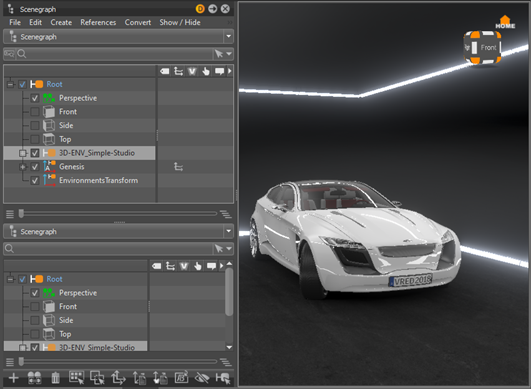Click the Front face of the view cube
Viewport: 531px width, 389px height.
(x=488, y=48)
